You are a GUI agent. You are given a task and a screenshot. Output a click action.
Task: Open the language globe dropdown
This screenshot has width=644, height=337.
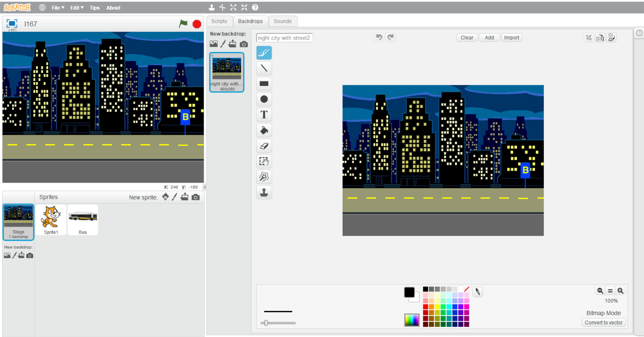[x=42, y=7]
